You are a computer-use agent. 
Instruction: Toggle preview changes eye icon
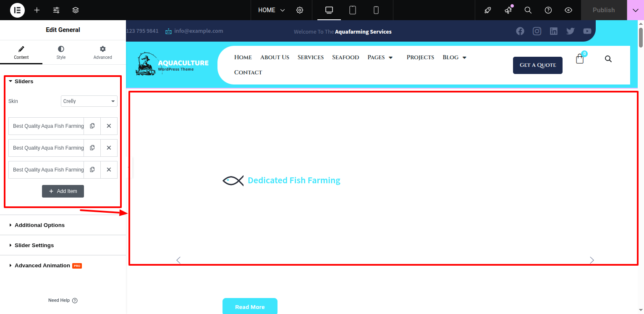tap(568, 10)
